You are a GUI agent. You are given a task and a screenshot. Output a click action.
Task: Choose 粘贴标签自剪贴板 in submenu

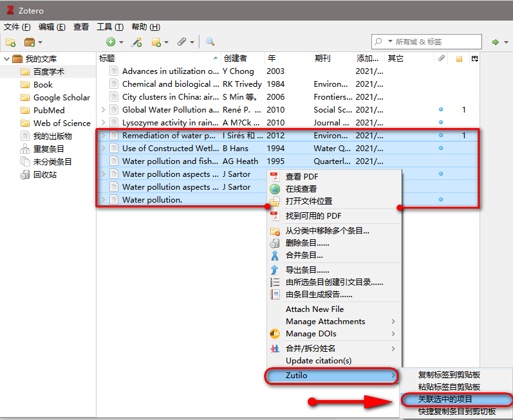[456, 387]
